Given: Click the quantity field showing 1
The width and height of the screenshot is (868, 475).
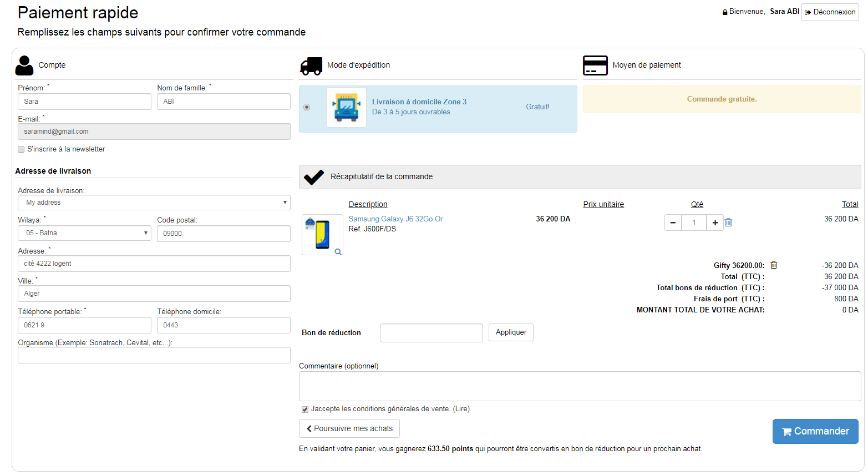Looking at the screenshot, I should point(694,223).
